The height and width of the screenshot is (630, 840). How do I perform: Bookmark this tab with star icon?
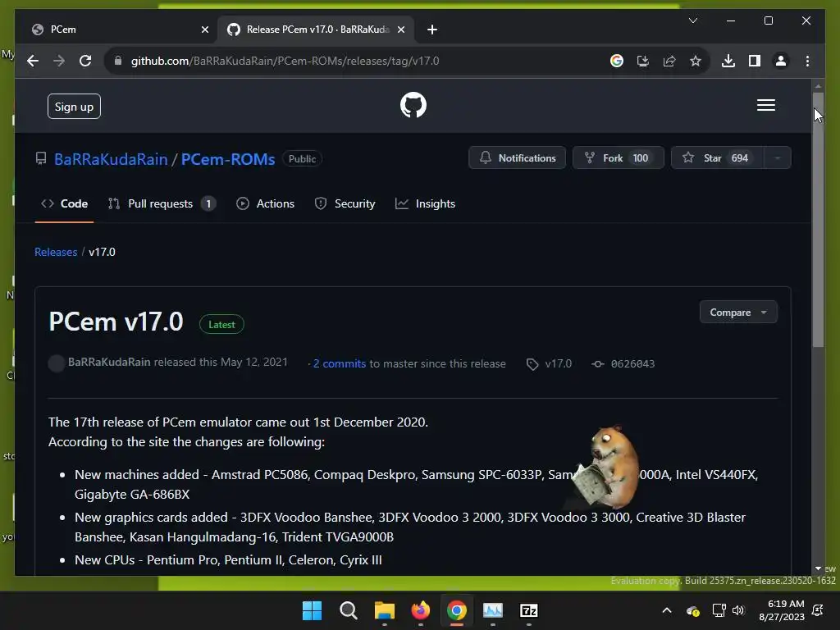tap(696, 61)
